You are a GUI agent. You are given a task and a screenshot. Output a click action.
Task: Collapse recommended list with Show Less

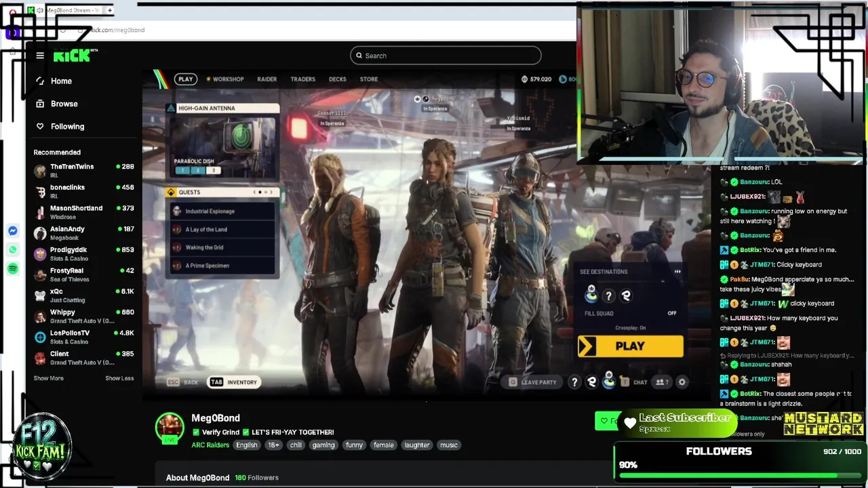pos(119,378)
